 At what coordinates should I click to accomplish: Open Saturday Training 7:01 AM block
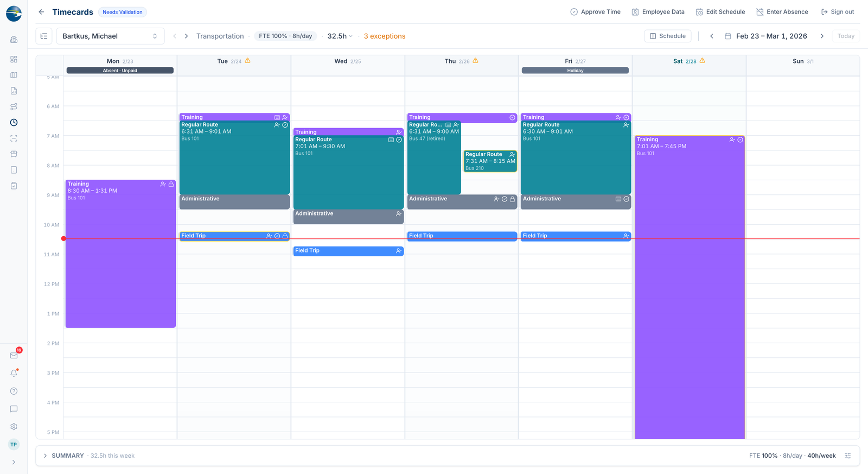[690, 288]
